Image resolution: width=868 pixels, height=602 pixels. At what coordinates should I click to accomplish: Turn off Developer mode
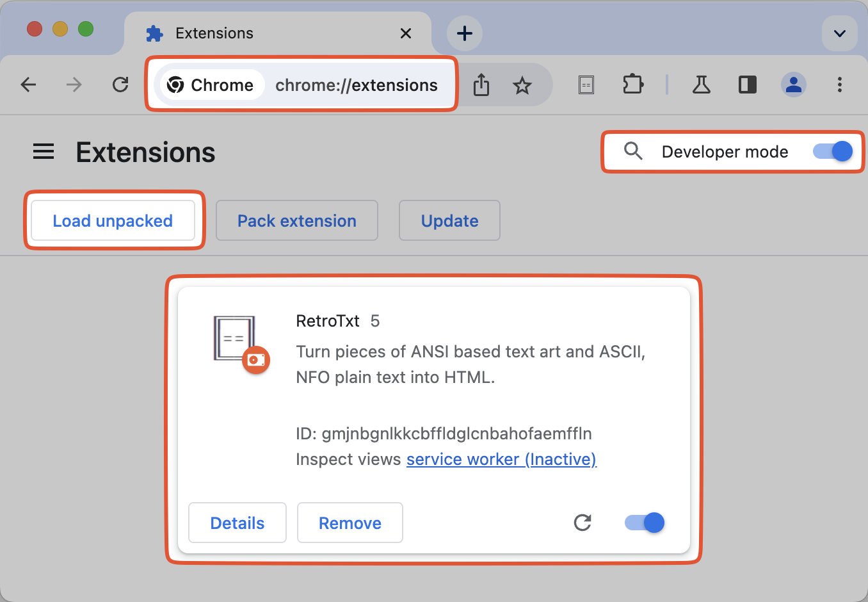pos(833,151)
